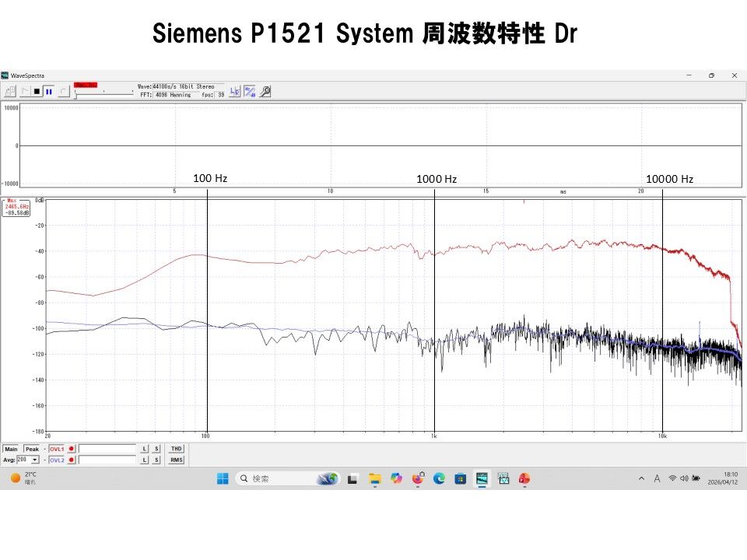Toggle the OVL2 overlay button
The image size is (747, 560).
[x=57, y=460]
